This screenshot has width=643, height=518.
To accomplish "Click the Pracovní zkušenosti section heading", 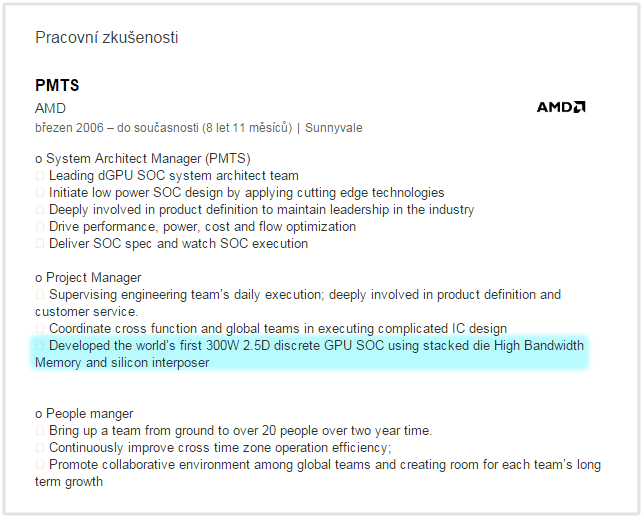I will (x=107, y=37).
